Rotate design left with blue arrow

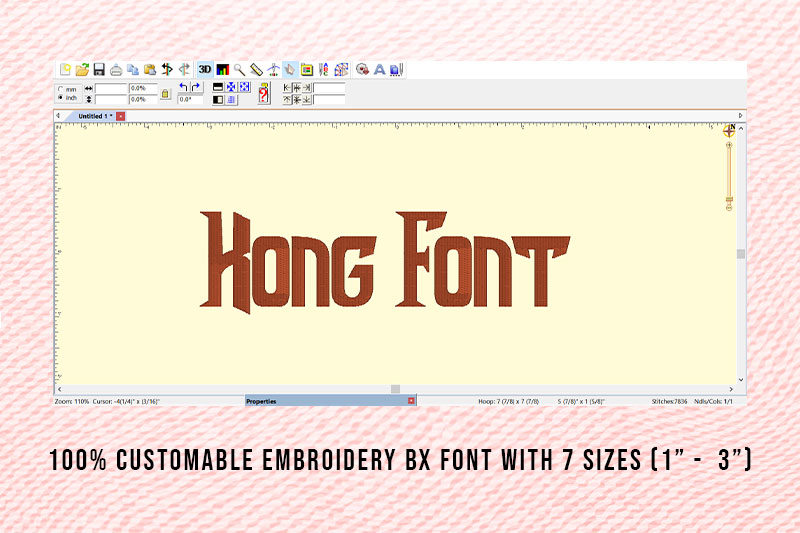click(184, 87)
